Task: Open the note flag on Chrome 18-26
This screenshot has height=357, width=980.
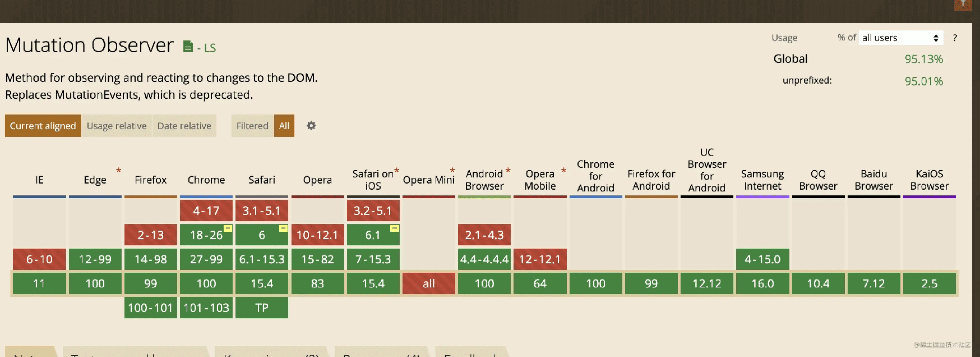Action: coord(228,228)
